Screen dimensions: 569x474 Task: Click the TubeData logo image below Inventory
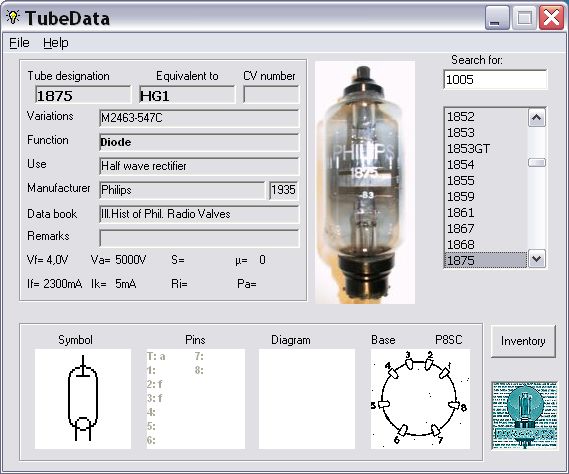pyautogui.click(x=524, y=415)
